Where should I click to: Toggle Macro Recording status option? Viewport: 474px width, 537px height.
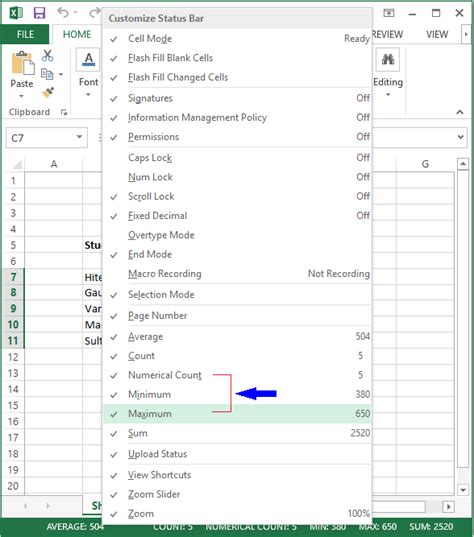[237, 274]
